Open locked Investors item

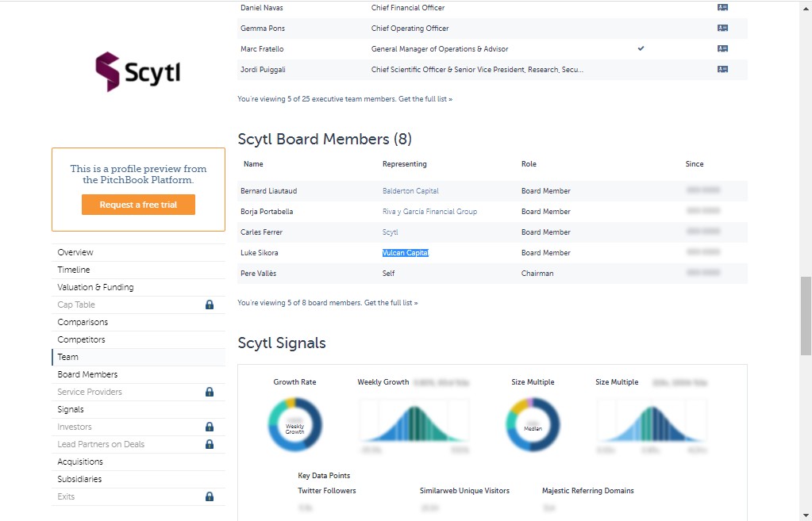[138, 427]
